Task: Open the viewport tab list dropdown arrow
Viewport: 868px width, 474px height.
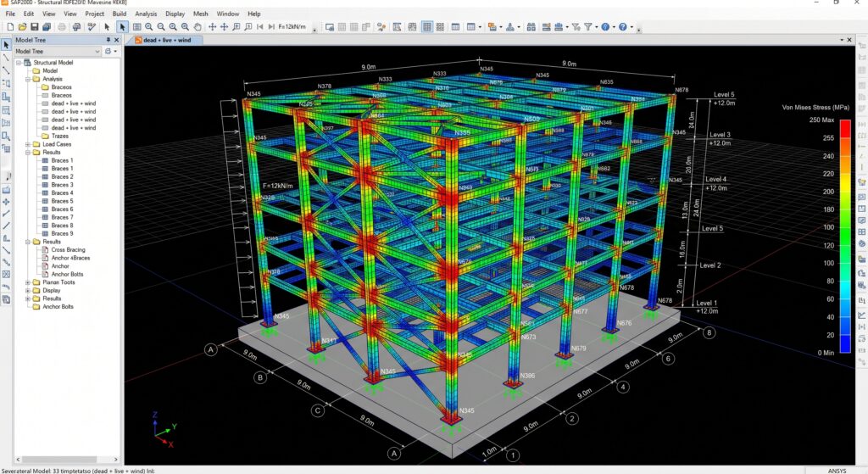Action: point(842,40)
